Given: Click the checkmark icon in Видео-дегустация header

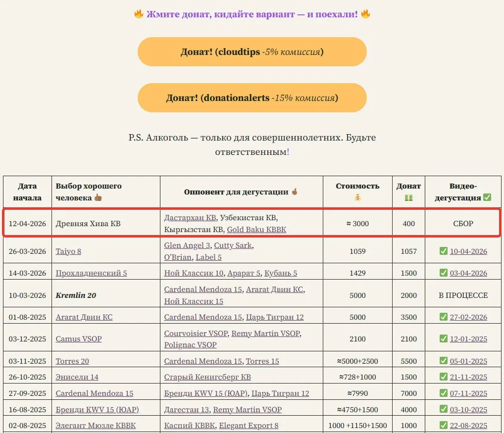Looking at the screenshot, I should (x=487, y=197).
